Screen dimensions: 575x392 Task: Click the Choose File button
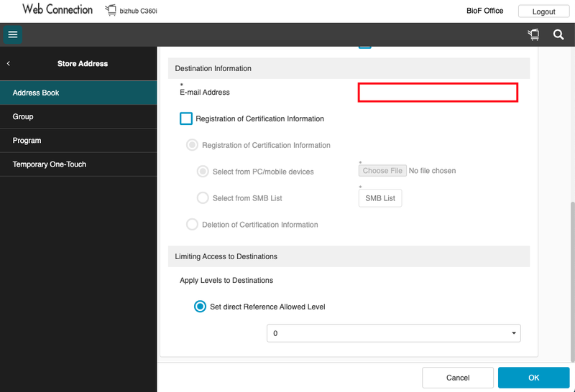pos(382,170)
